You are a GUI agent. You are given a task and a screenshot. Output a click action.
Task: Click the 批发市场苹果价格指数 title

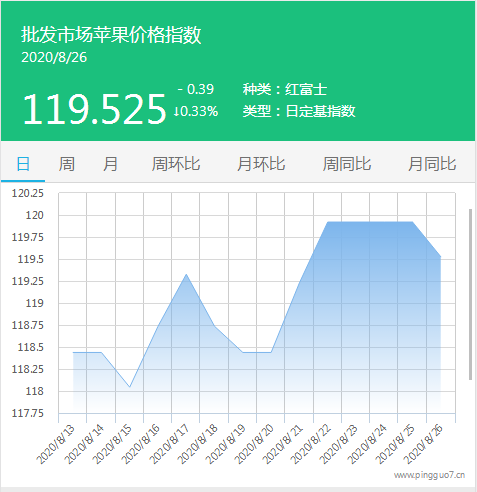[111, 35]
